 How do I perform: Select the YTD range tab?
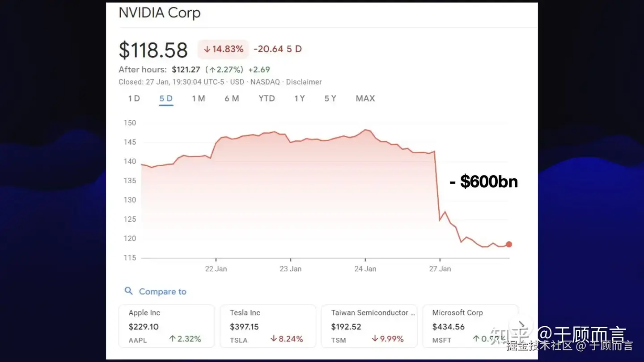pyautogui.click(x=267, y=98)
